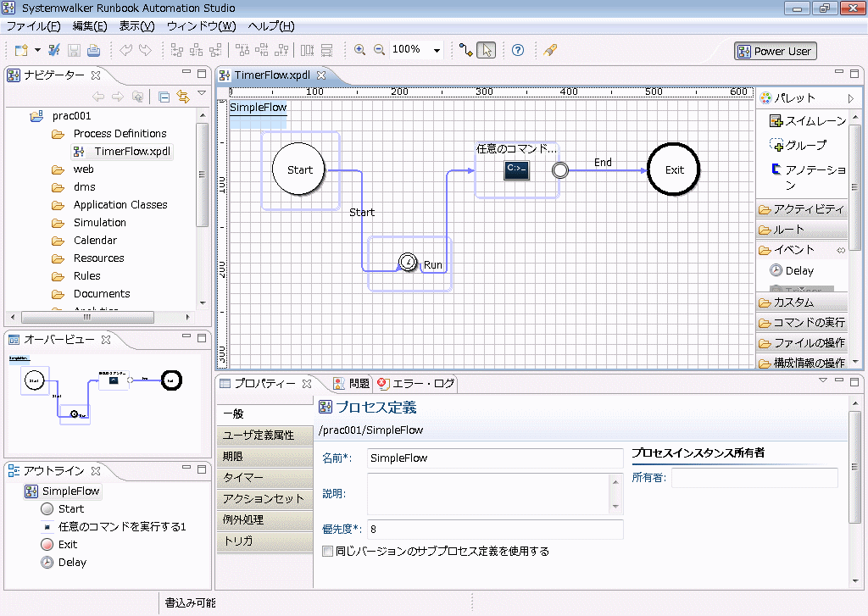The image size is (868, 616).
Task: Open the 100% zoom level dropdown
Action: [x=437, y=50]
